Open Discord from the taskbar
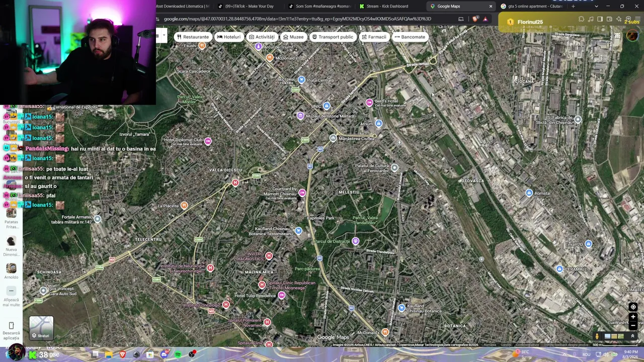 164,354
